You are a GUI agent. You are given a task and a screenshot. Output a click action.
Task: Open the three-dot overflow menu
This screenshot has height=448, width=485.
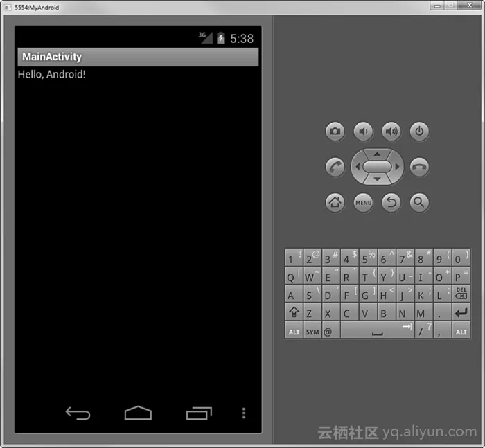pos(244,413)
